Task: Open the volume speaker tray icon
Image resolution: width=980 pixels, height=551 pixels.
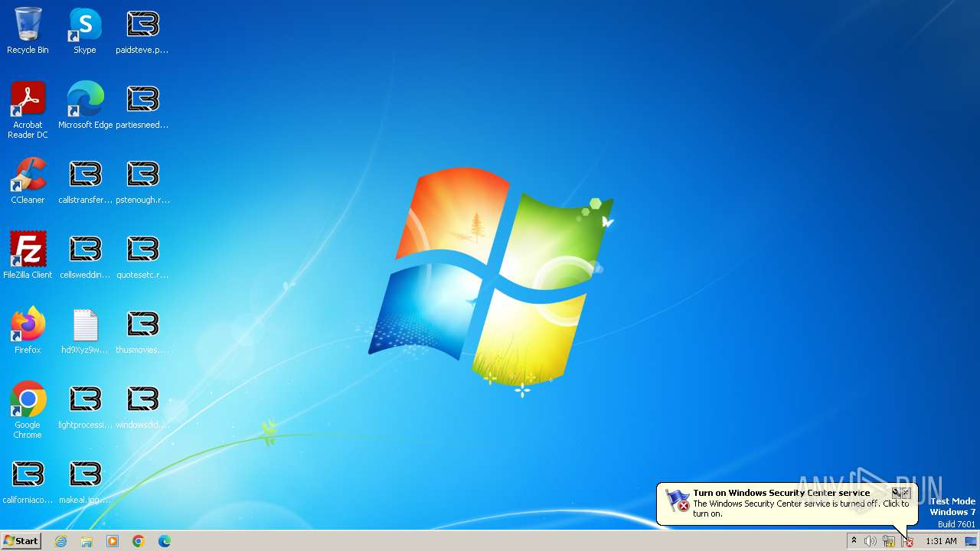Action: point(871,541)
